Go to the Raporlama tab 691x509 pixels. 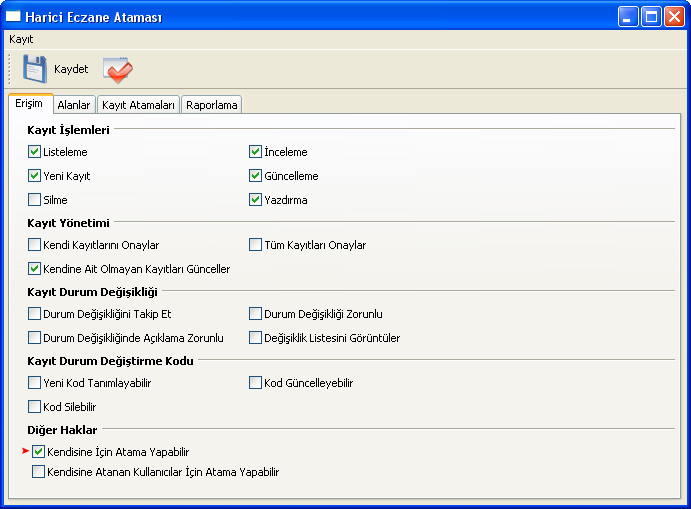point(212,105)
